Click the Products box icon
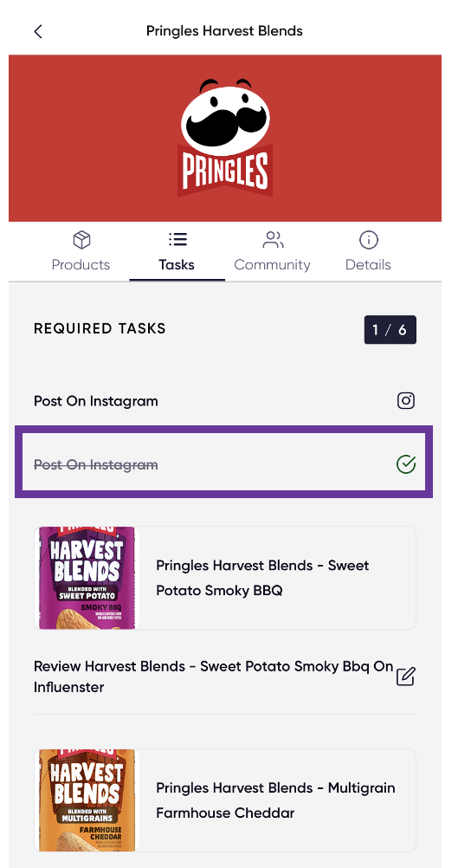Image resolution: width=471 pixels, height=868 pixels. (x=81, y=240)
